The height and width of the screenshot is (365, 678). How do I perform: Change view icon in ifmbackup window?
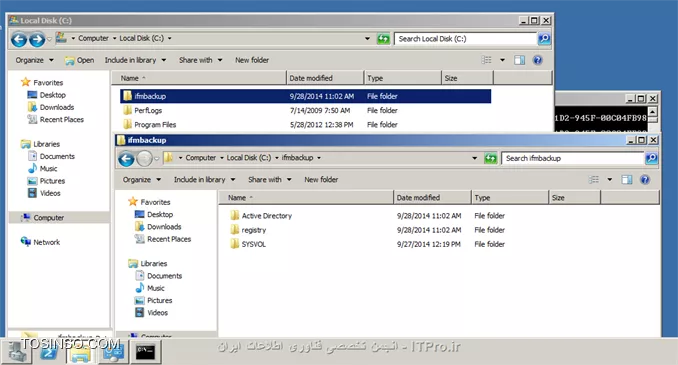point(594,179)
